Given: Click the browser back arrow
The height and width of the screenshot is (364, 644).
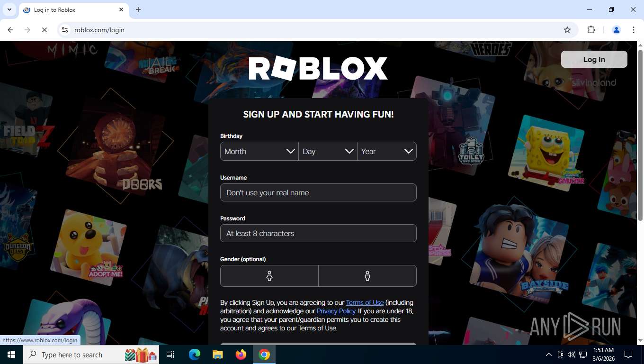Looking at the screenshot, I should pos(10,30).
